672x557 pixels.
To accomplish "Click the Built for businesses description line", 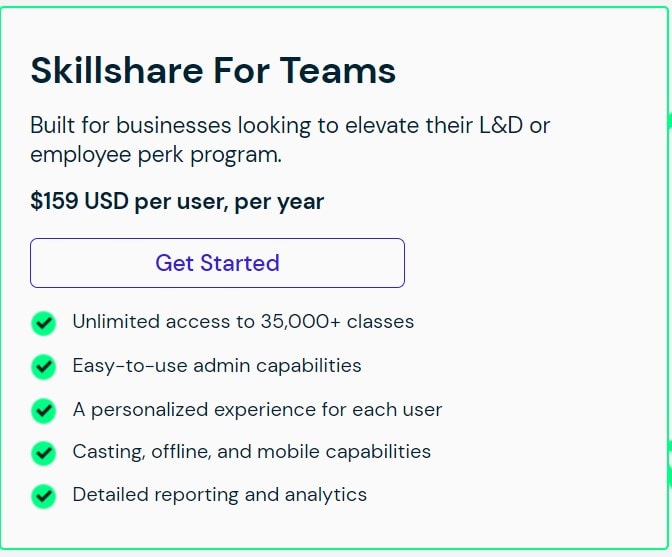I will pos(290,126).
